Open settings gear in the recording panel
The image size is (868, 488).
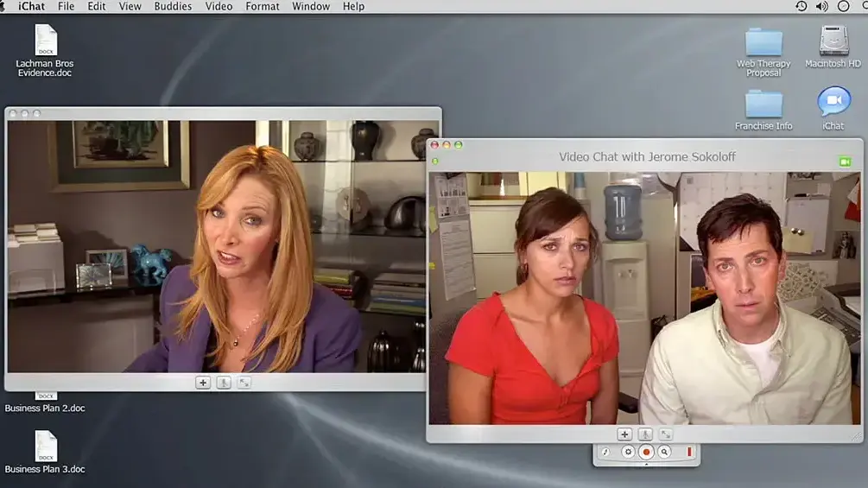pos(628,452)
